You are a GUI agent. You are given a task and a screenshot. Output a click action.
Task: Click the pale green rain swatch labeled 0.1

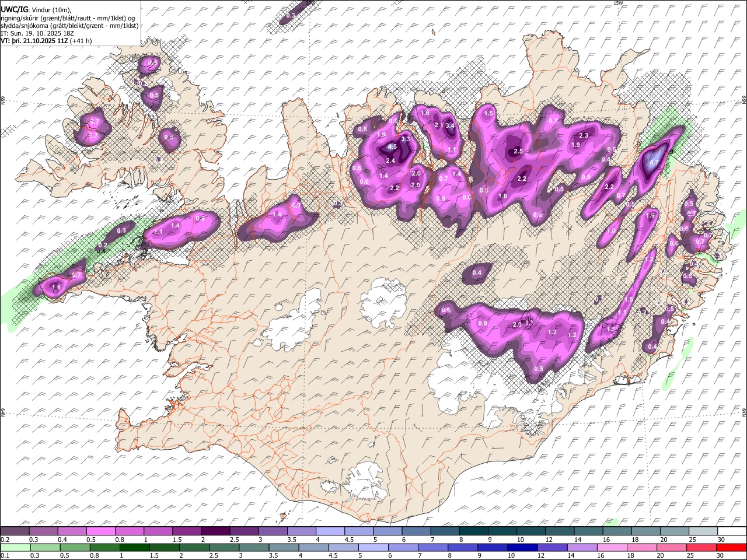pyautogui.click(x=15, y=547)
